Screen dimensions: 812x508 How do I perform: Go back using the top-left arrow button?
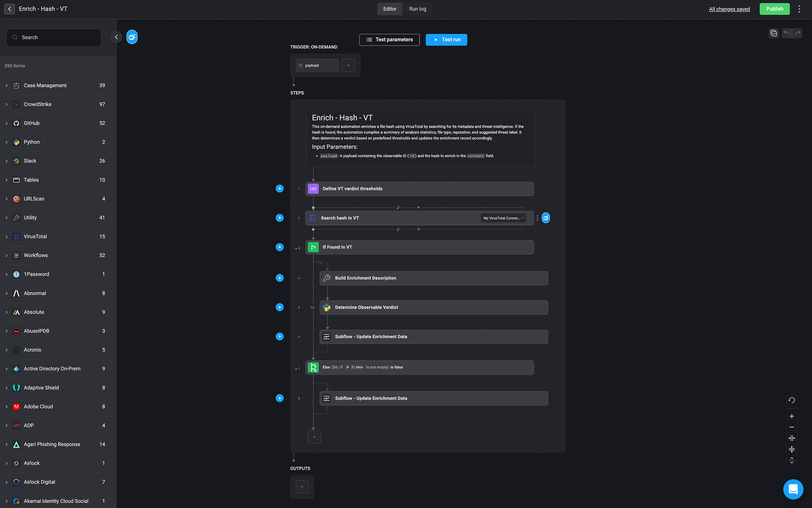click(x=9, y=9)
